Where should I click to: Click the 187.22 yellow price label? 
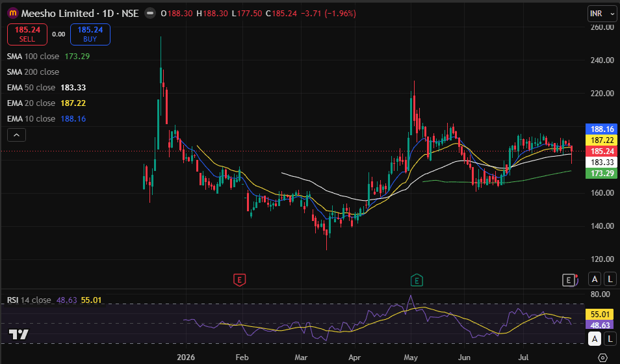601,140
